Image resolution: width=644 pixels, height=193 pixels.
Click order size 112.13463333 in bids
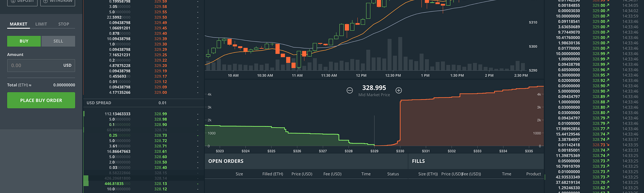tap(117, 114)
